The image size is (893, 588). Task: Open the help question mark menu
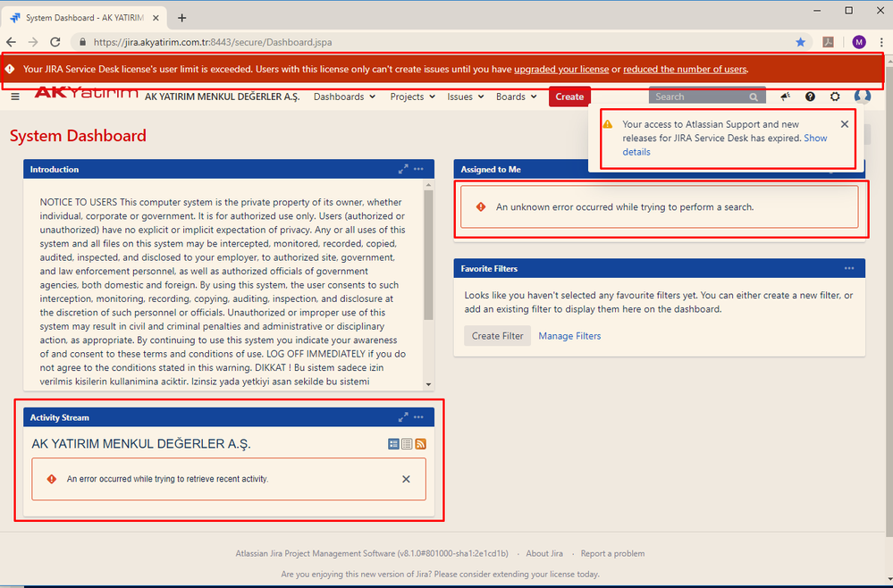point(810,97)
